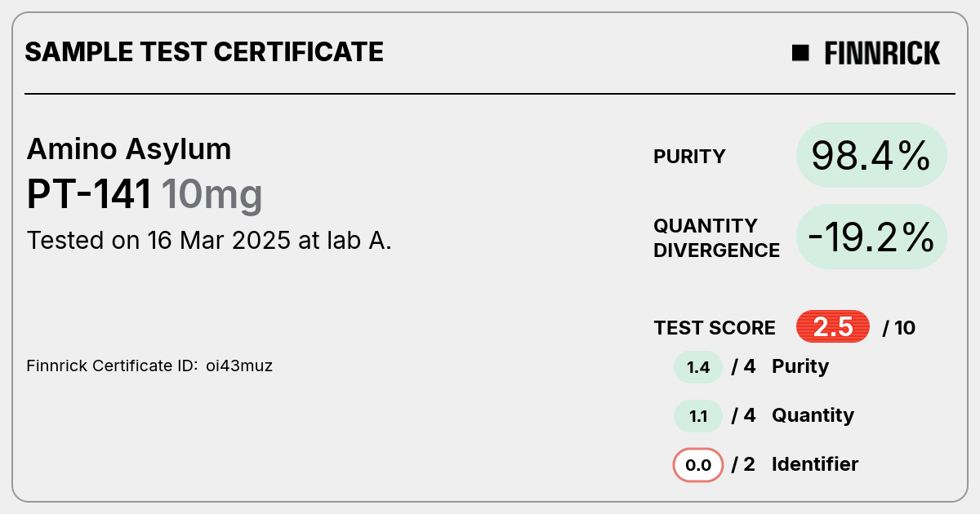Click the TEST SCORE label

(715, 328)
